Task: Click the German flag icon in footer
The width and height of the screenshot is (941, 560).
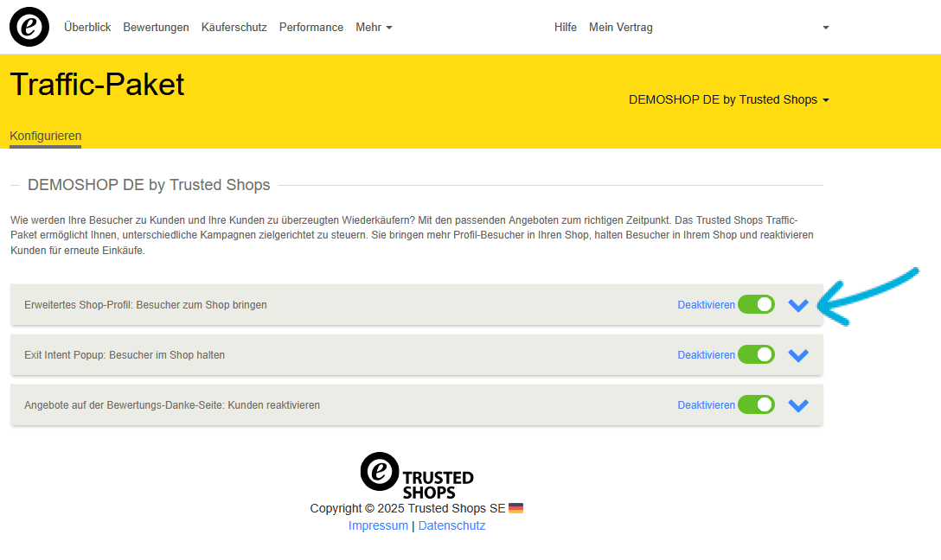Action: (x=516, y=508)
